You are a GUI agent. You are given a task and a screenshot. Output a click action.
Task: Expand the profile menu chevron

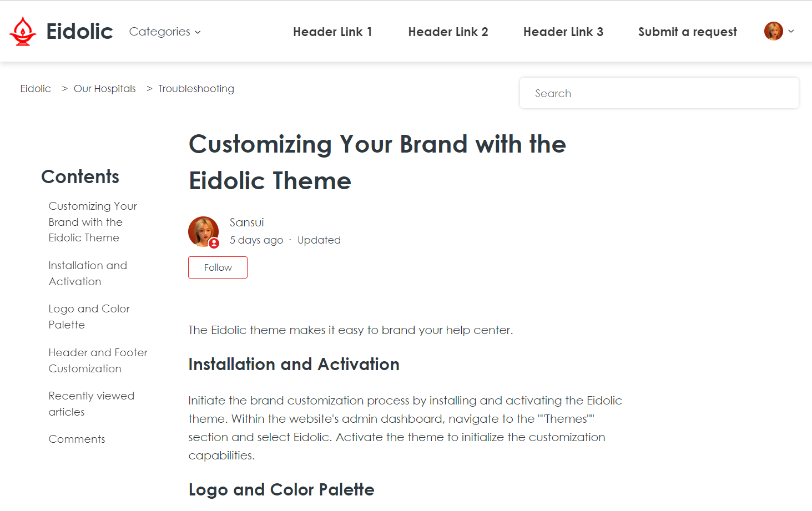point(791,31)
